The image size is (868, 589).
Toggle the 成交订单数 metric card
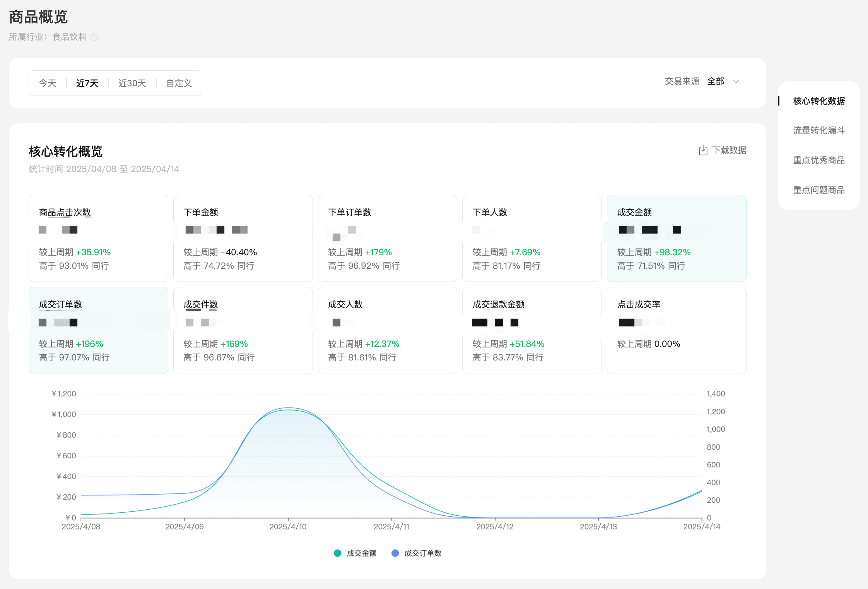tap(98, 330)
